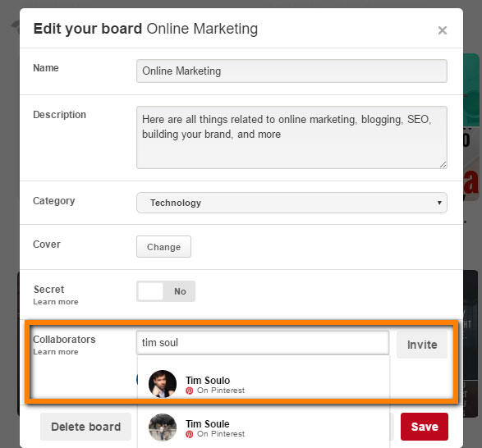
Task: Open the Category dropdown showing Technology
Action: tap(291, 203)
